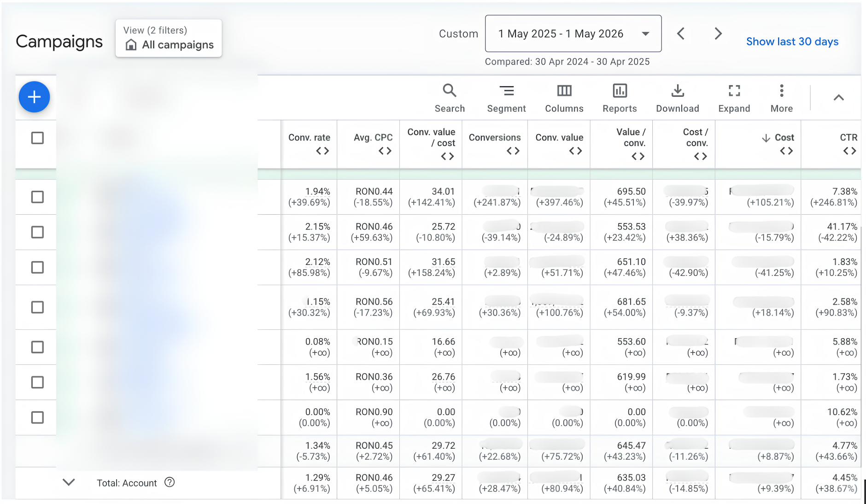The image size is (866, 504).
Task: Sort by Avg. CPC column
Action: click(373, 137)
